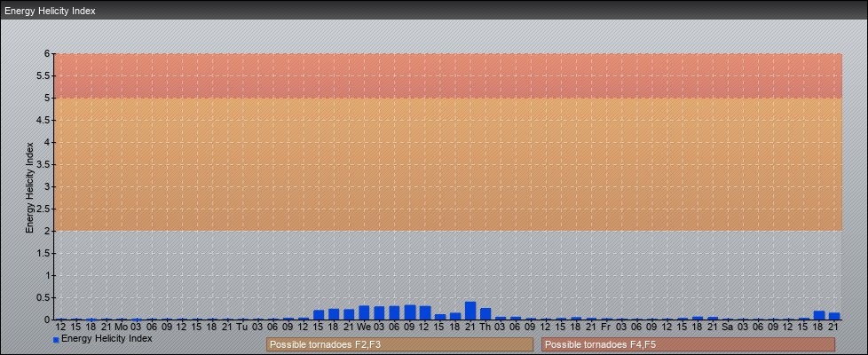Select the 'Tu' day label on x-axis
The width and height of the screenshot is (868, 355).
[x=242, y=327]
